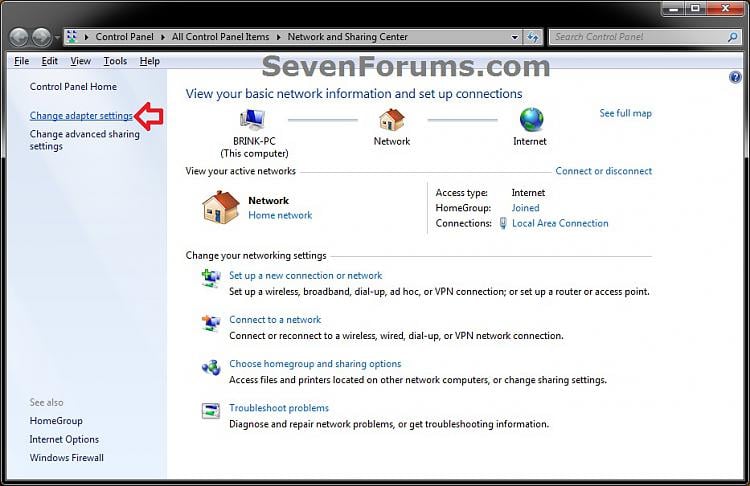Open the File menu
This screenshot has width=750, height=486.
[x=22, y=61]
